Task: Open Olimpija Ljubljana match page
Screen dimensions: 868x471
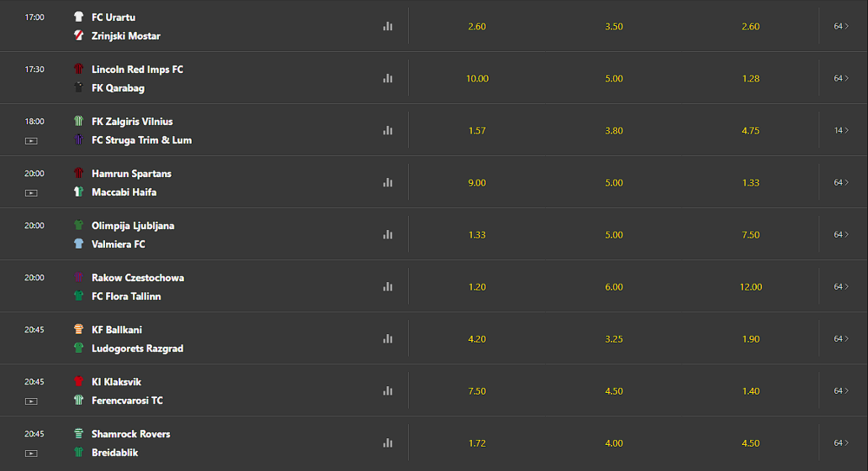Action: tap(133, 226)
